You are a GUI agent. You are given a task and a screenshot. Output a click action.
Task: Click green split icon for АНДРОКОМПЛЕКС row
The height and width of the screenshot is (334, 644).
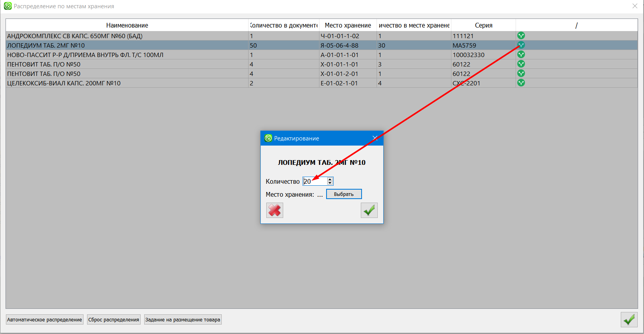521,36
